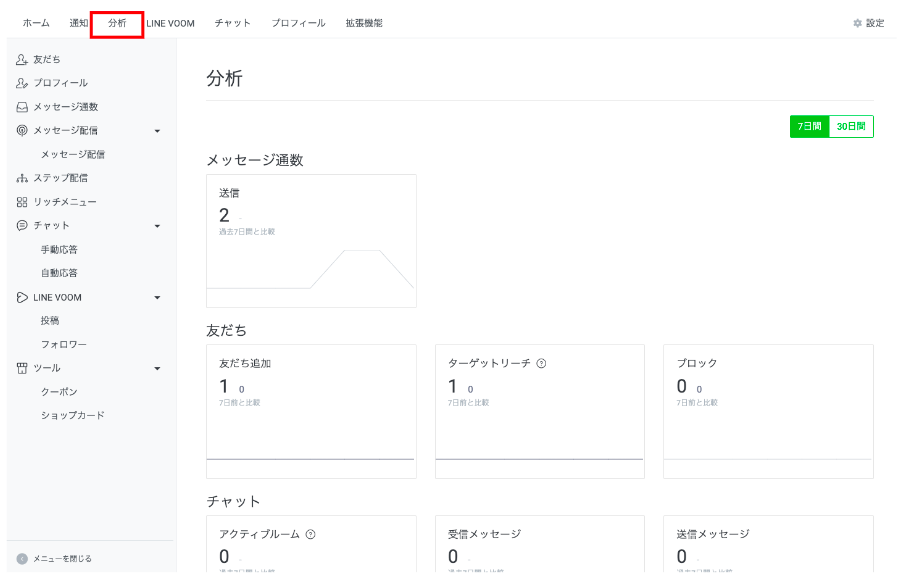This screenshot has width=897, height=575.
Task: Open the ホーム tab
Action: coord(36,23)
